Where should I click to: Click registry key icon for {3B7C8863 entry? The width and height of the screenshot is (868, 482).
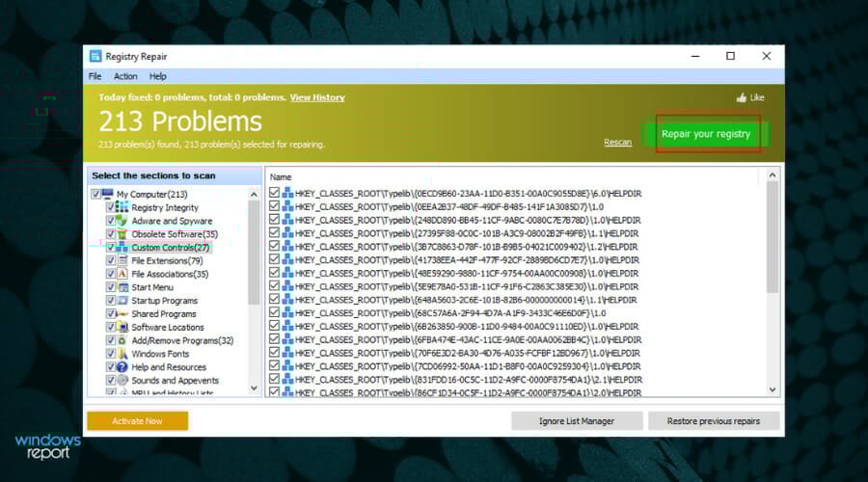click(x=287, y=246)
